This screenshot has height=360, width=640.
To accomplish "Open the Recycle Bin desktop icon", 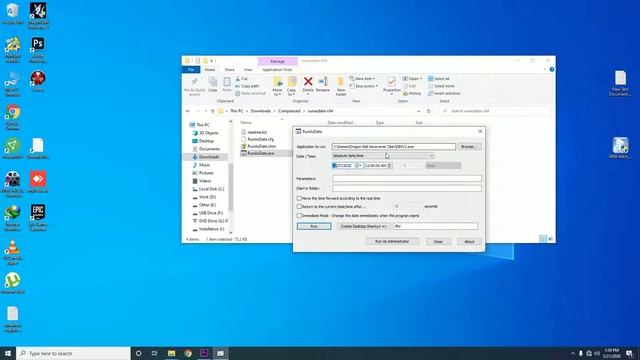I will tap(13, 13).
